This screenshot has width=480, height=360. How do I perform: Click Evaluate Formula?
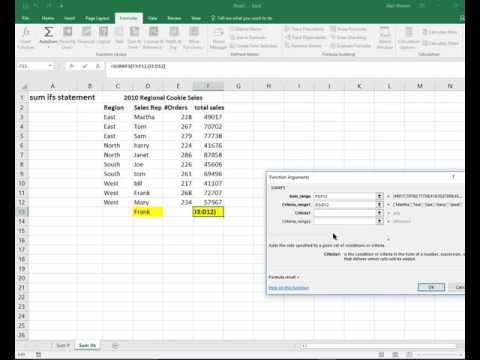(x=351, y=45)
